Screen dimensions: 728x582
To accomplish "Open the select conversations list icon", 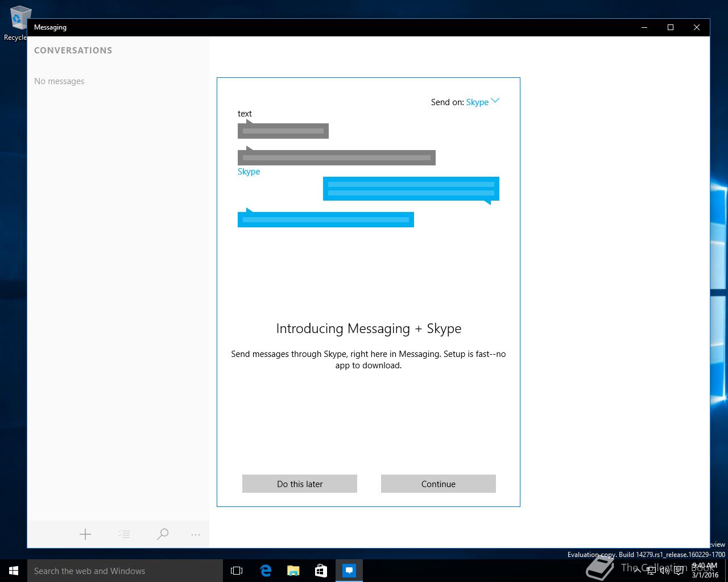I will [124, 534].
